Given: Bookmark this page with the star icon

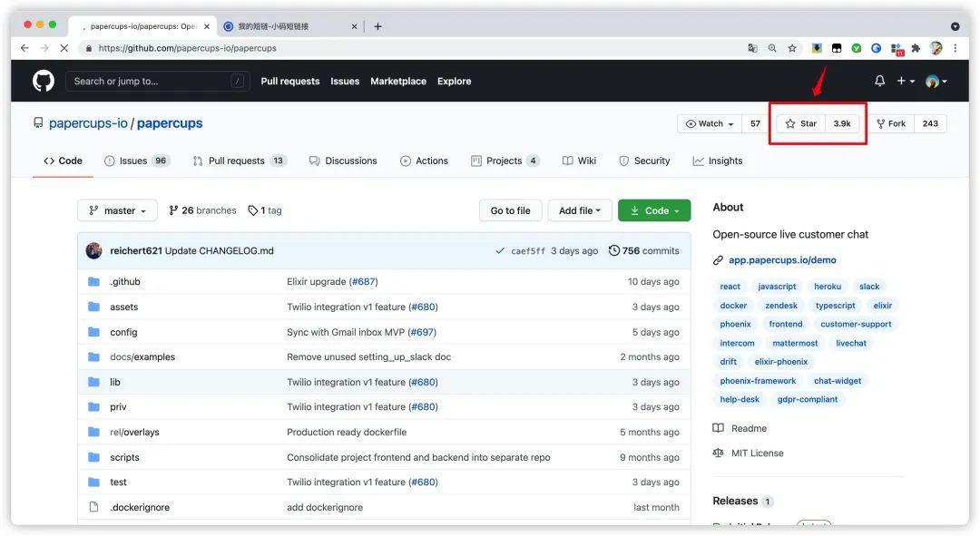Looking at the screenshot, I should pyautogui.click(x=792, y=48).
